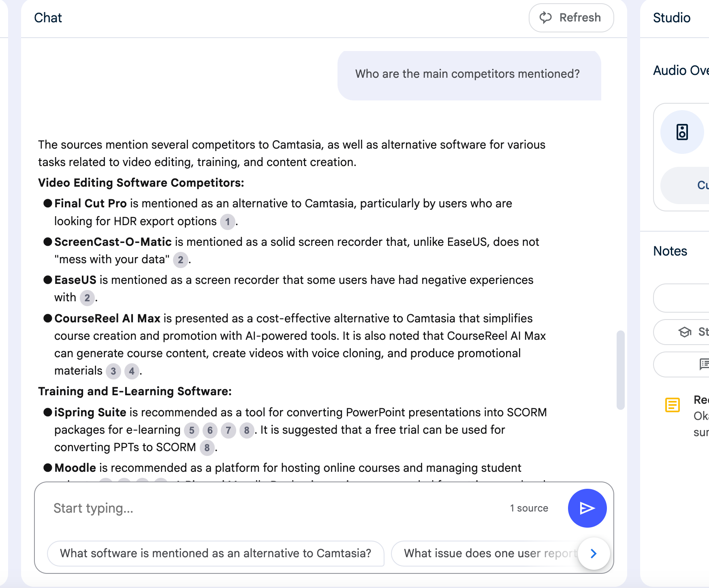
Task: Open citation 3 after 'promotional materials'
Action: click(x=113, y=371)
